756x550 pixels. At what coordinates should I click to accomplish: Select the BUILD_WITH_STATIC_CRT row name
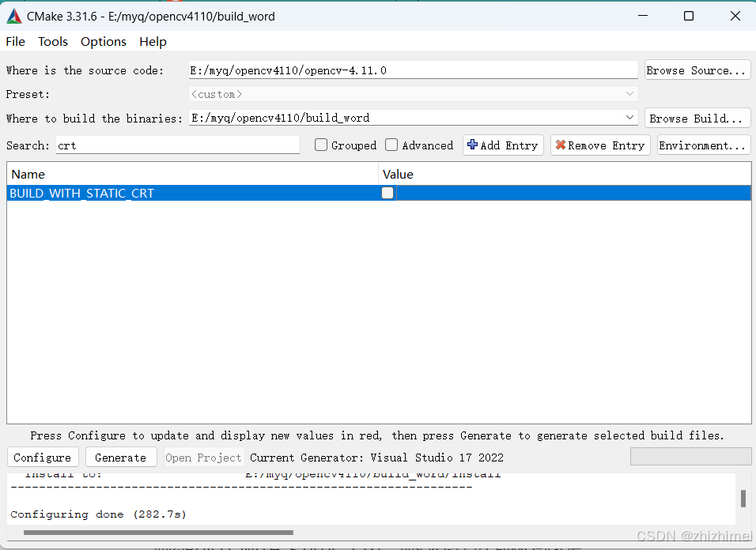(81, 193)
